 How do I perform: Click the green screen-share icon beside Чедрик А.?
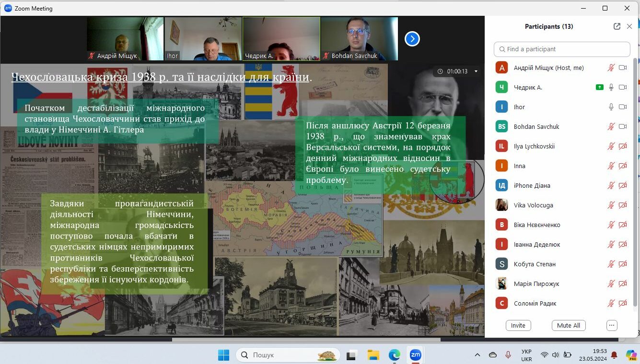(x=599, y=87)
